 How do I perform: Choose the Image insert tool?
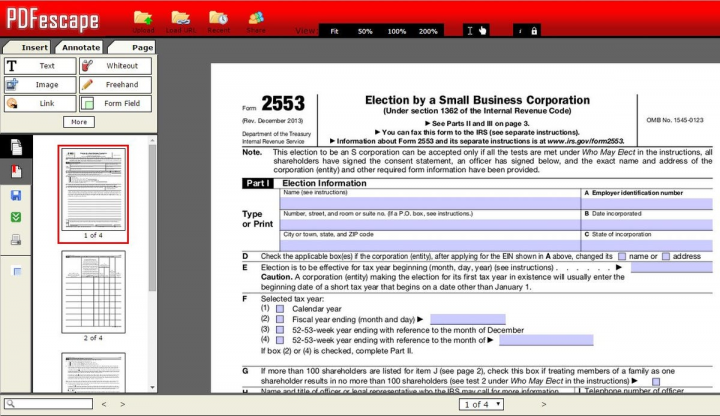coord(40,84)
